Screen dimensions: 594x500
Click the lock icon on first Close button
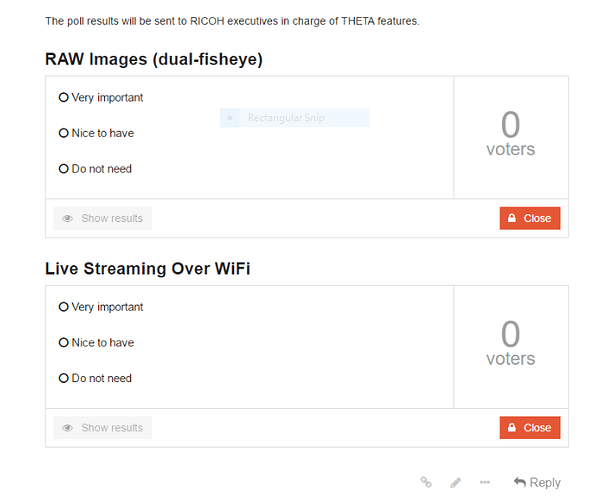512,218
